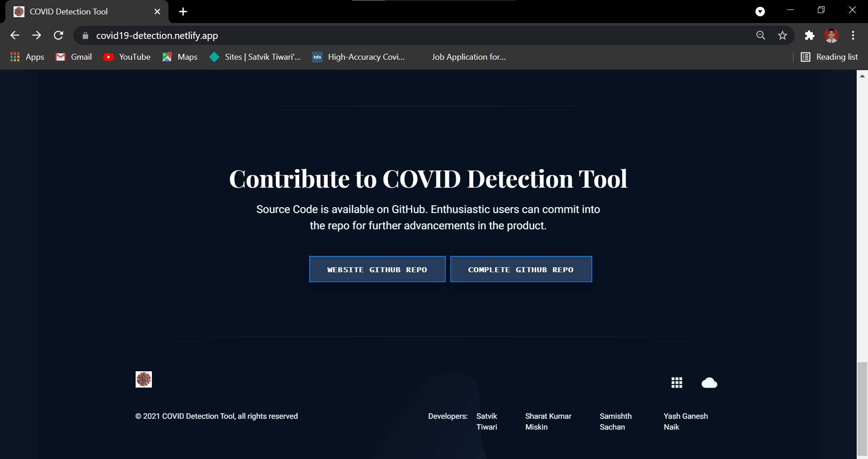The image size is (868, 459).
Task: Click the vertical scrollbar thumb
Action: (862, 409)
